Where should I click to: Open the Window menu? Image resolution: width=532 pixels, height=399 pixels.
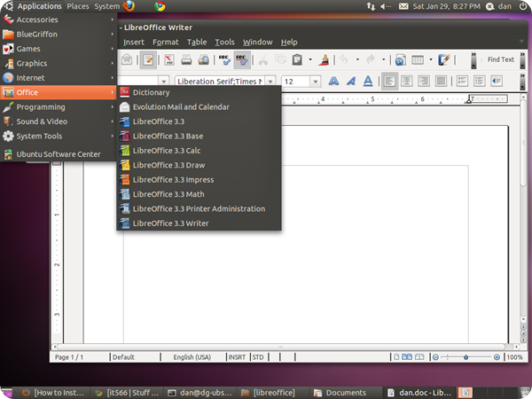tap(257, 42)
